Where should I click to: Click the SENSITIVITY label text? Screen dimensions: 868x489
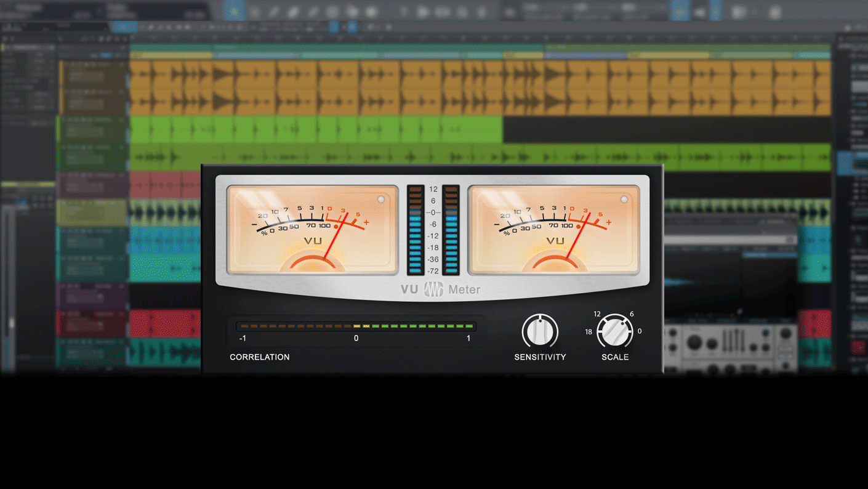click(x=540, y=357)
